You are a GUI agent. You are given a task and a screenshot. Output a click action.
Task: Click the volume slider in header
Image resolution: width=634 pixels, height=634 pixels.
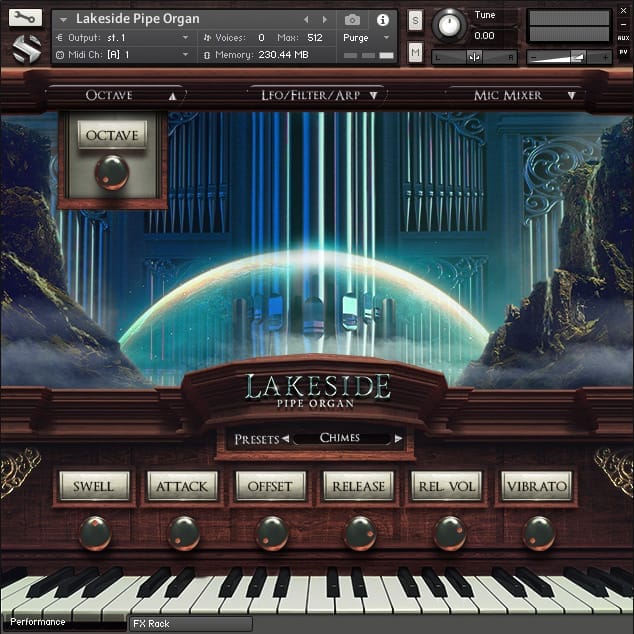click(569, 57)
